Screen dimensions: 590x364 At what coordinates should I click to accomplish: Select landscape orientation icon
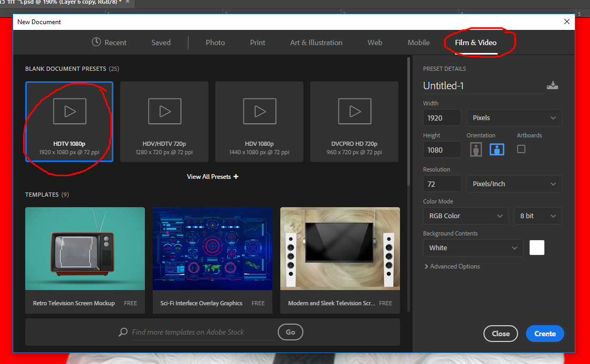[x=497, y=149]
